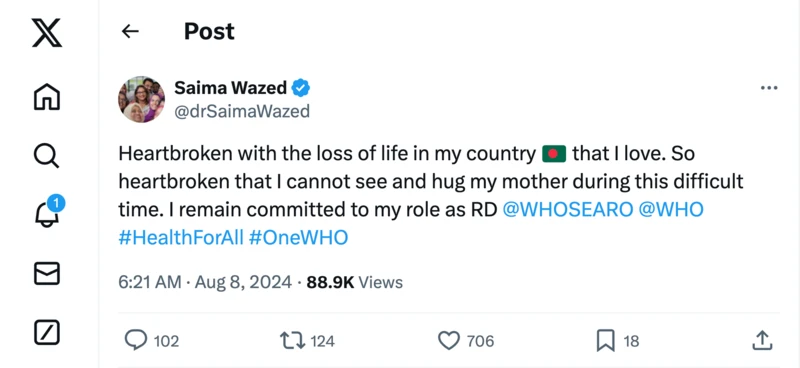Open the @WHOSEARO mention link
This screenshot has height=368, width=800.
[567, 210]
